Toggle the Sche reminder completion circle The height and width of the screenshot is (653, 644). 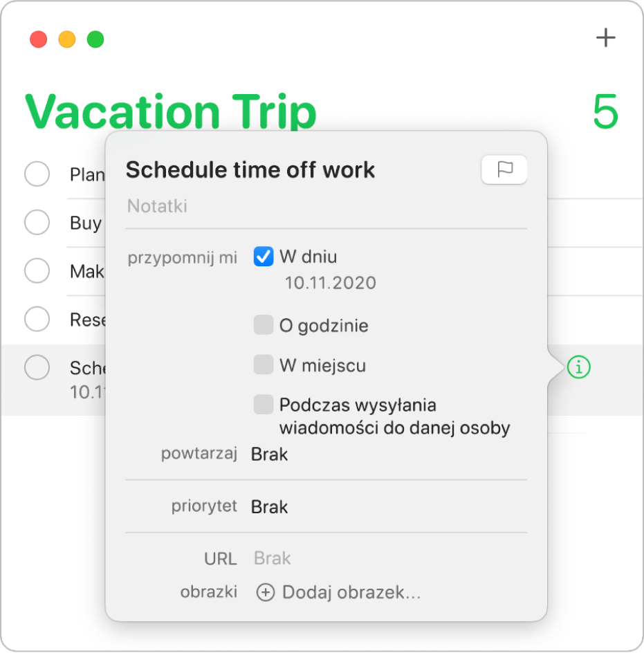click(37, 367)
